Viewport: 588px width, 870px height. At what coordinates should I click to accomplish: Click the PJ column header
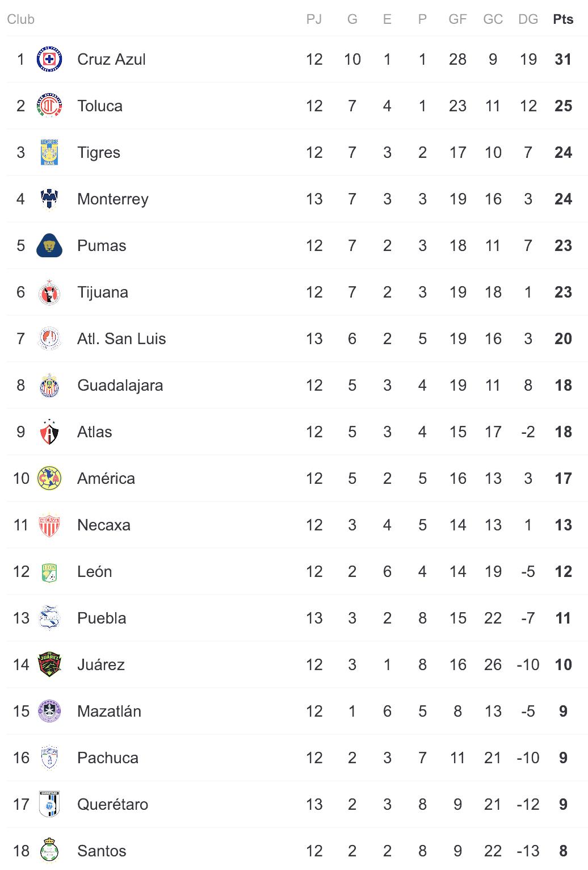tap(314, 19)
